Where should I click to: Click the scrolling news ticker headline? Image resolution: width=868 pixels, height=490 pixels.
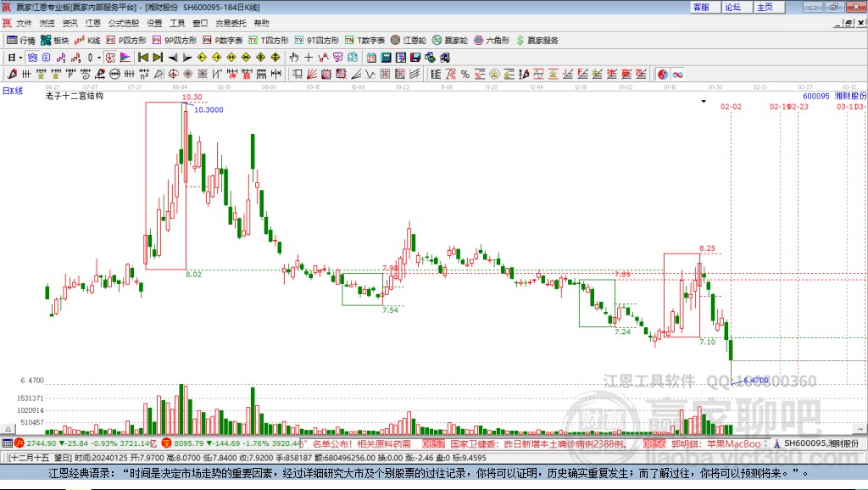tap(534, 443)
